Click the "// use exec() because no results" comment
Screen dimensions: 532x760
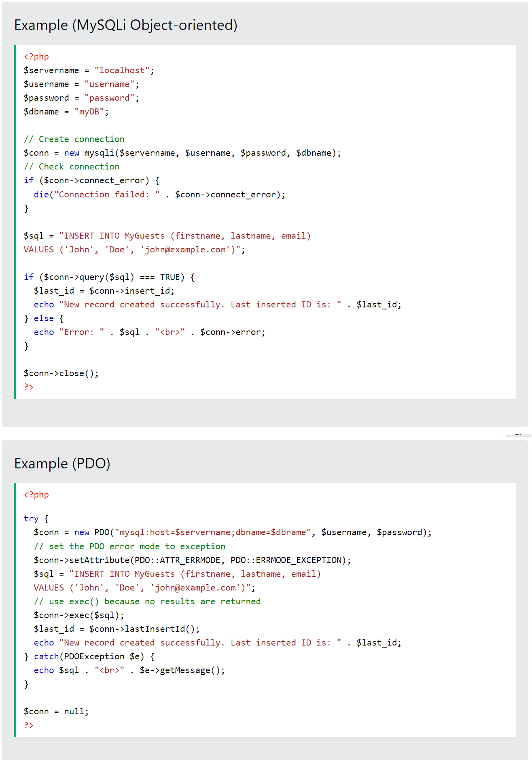pyautogui.click(x=147, y=601)
